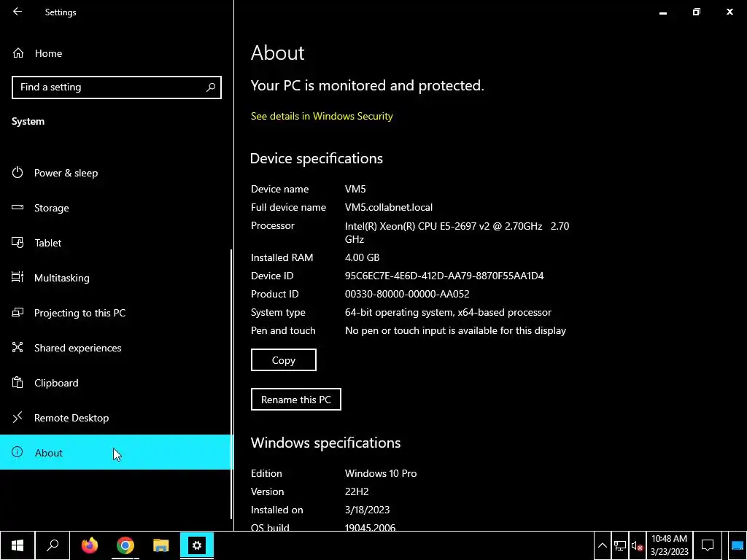Click the Installed RAM value 4.00 GB
Screen dimensions: 747x560
362,257
